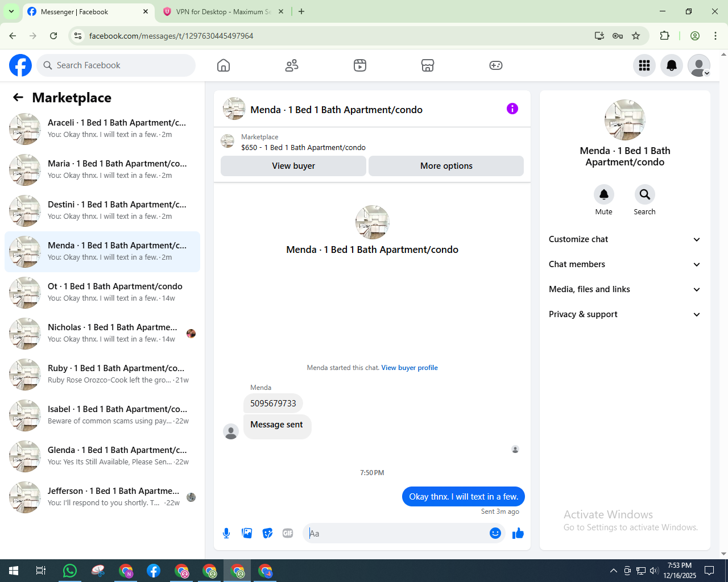Viewport: 728px width, 582px height.
Task: Switch to VPN for Desktop tab
Action: 223,11
